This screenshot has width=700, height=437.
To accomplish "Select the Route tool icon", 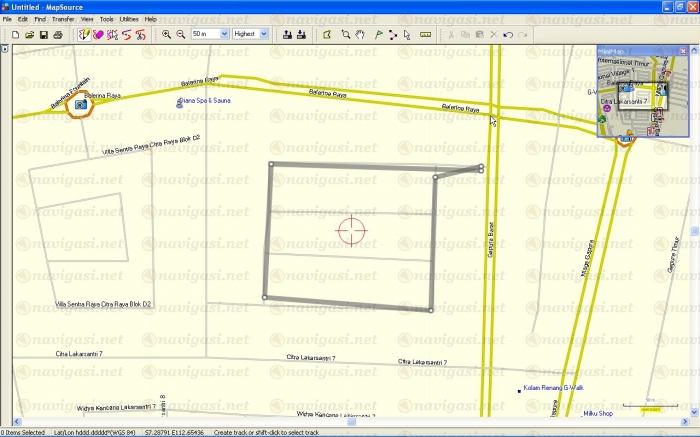I will [x=392, y=34].
